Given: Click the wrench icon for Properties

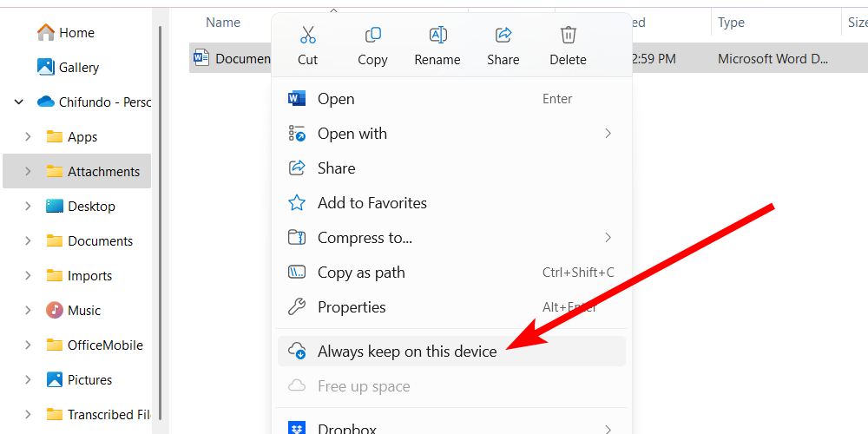Looking at the screenshot, I should coord(297,306).
